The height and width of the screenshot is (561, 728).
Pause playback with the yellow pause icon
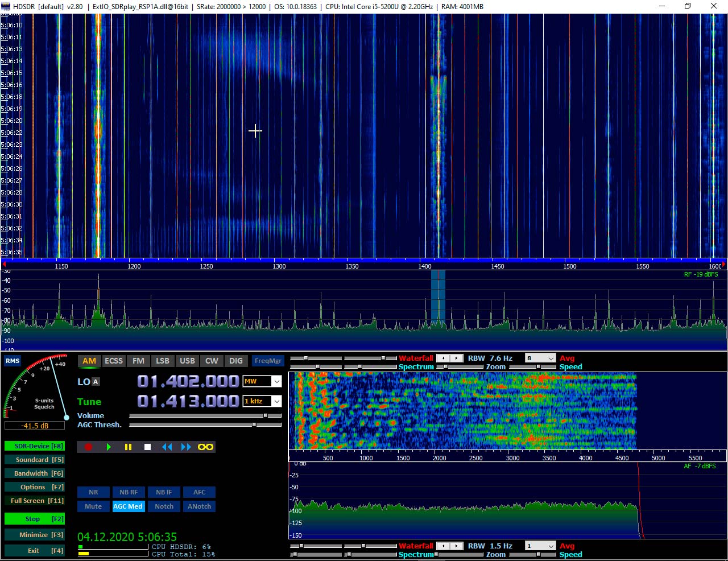128,447
